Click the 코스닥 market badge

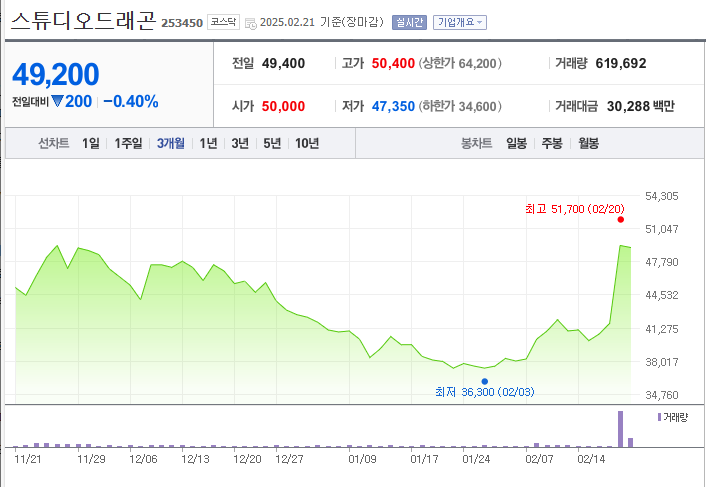click(x=223, y=22)
